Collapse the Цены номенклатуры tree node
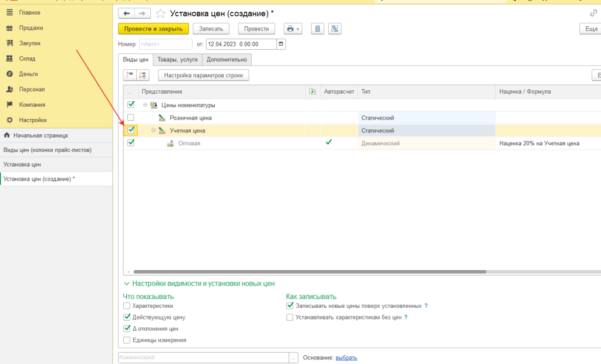The width and height of the screenshot is (601, 364). tap(145, 105)
